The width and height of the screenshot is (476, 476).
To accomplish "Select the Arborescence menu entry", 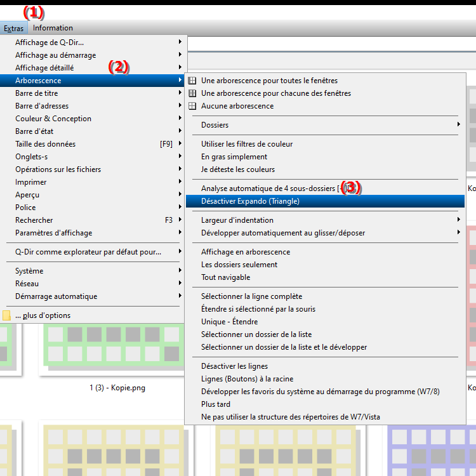I will (x=92, y=81).
